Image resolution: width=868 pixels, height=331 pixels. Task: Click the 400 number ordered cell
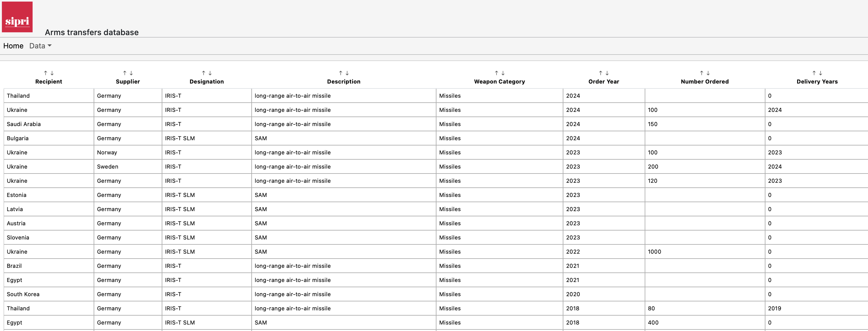705,322
